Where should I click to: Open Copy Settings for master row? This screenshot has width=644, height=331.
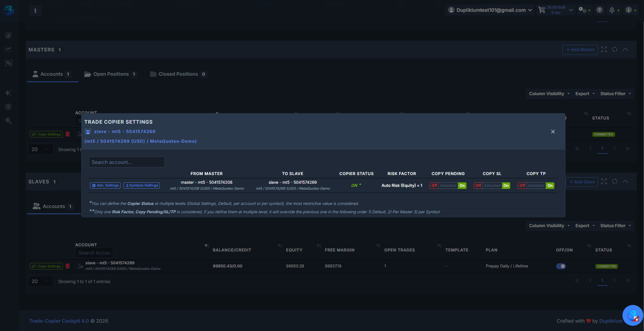coord(46,134)
